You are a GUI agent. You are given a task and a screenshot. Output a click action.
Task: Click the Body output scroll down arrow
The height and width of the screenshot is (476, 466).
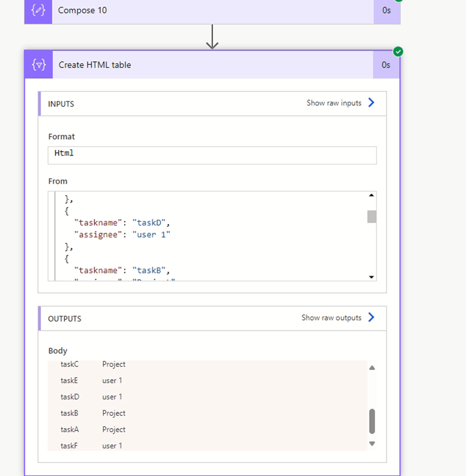372,443
